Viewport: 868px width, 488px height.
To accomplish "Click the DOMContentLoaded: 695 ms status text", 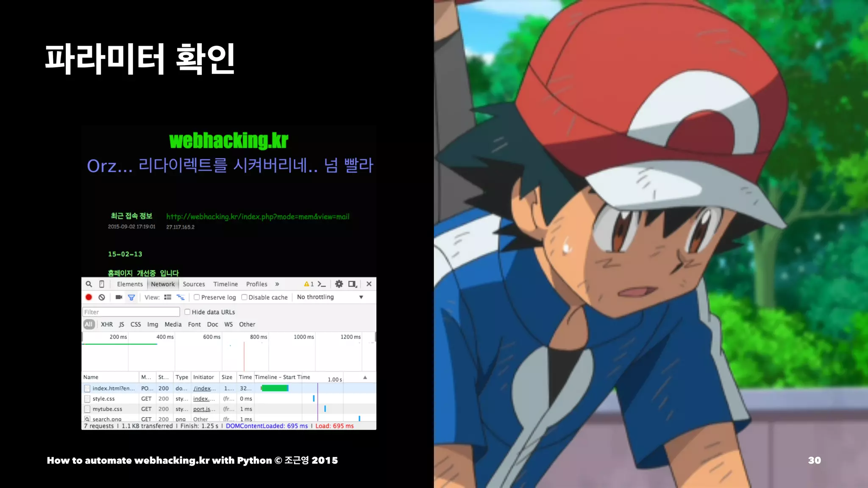I will tap(267, 426).
